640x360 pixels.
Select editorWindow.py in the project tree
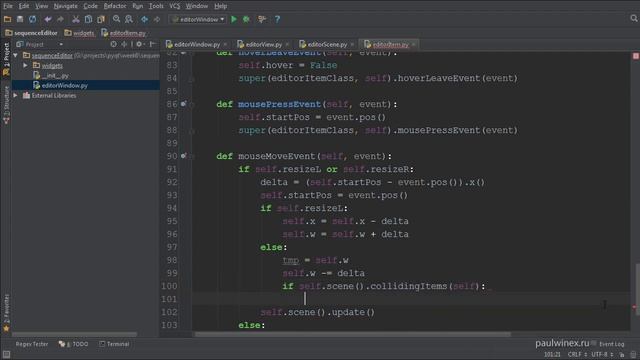(85, 85)
